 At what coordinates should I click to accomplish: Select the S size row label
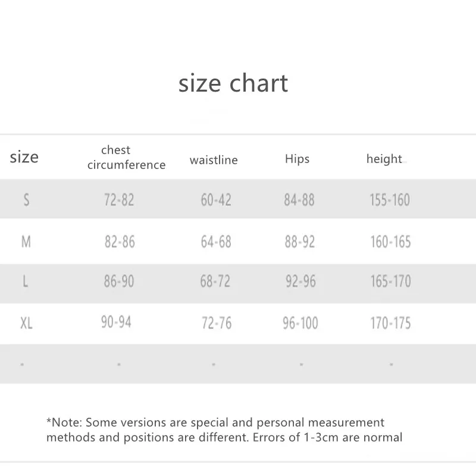pyautogui.click(x=26, y=200)
